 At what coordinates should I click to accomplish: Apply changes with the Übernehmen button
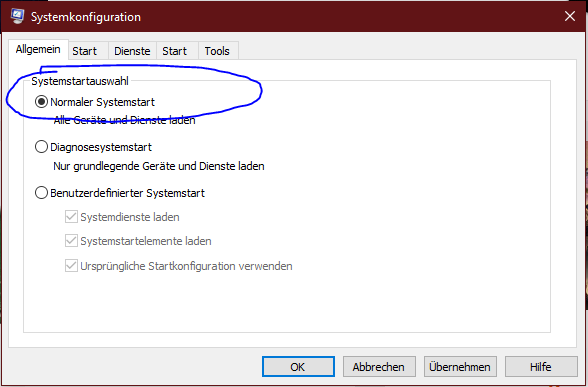(460, 366)
